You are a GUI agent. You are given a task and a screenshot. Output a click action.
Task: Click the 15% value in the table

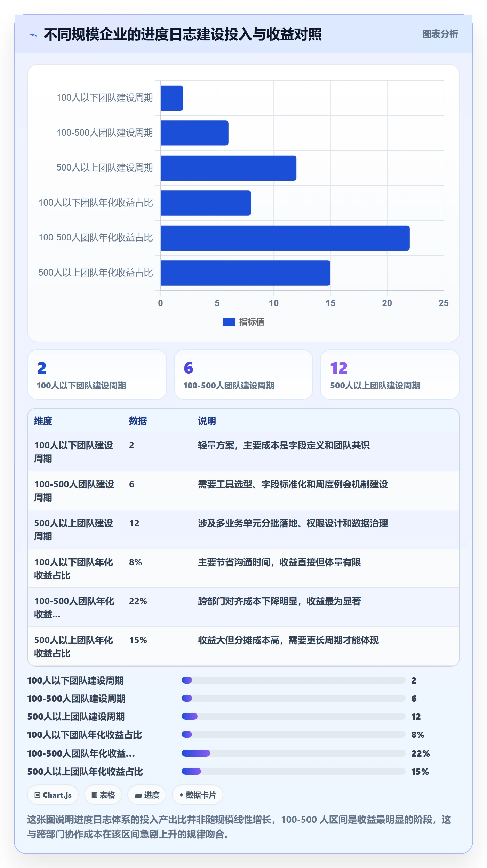(x=138, y=640)
